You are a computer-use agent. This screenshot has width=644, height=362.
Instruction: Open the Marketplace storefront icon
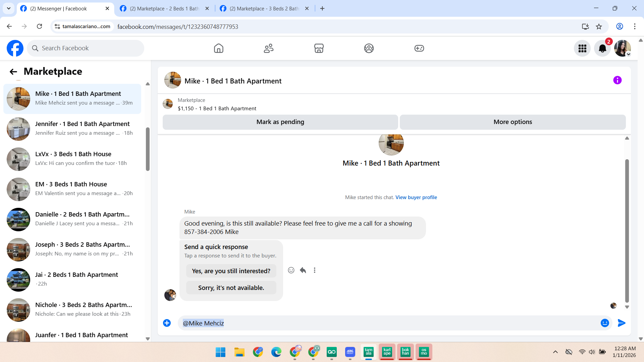pos(319,48)
